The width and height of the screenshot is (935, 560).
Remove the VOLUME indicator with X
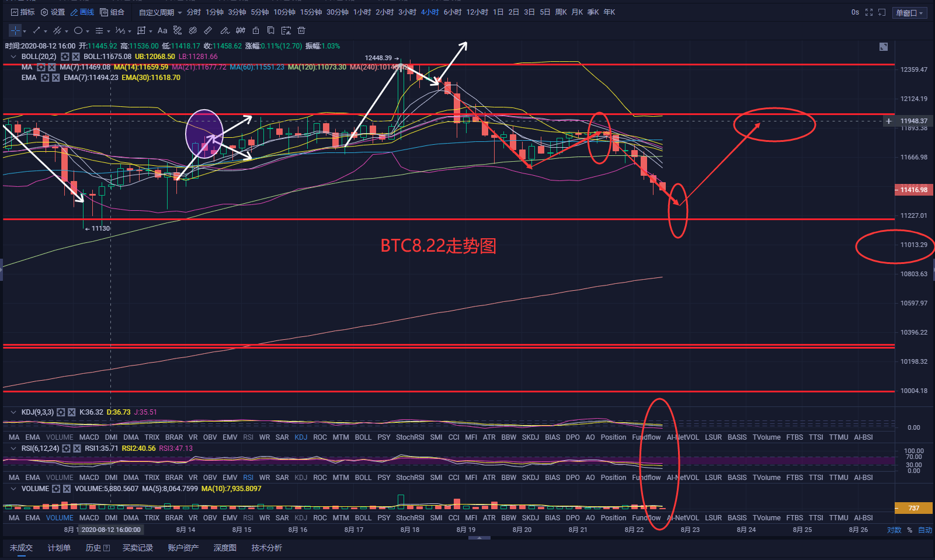coord(67,489)
